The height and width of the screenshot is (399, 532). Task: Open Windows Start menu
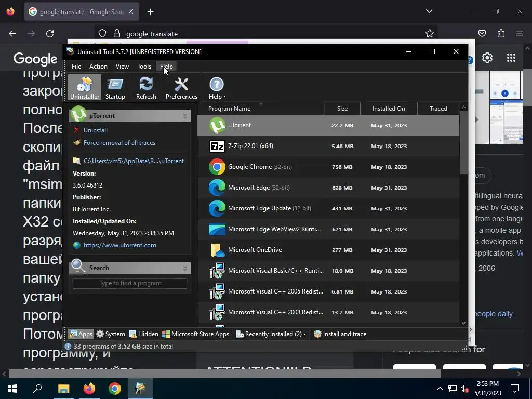click(12, 388)
